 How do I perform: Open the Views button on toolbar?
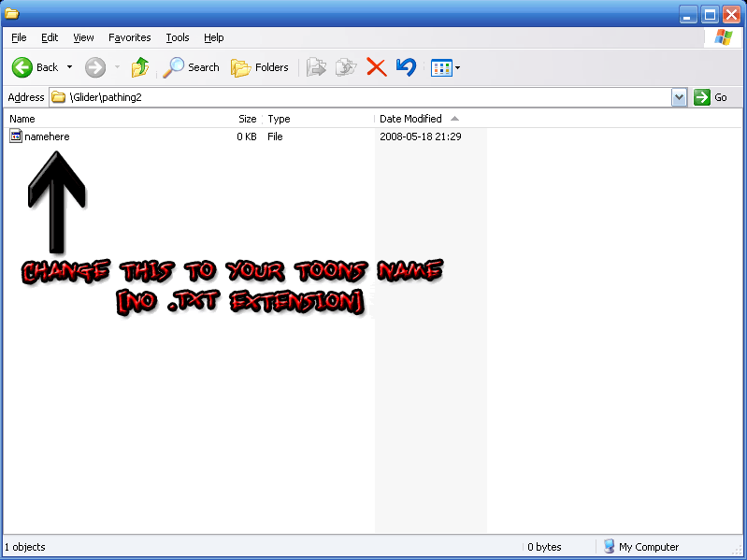(441, 67)
